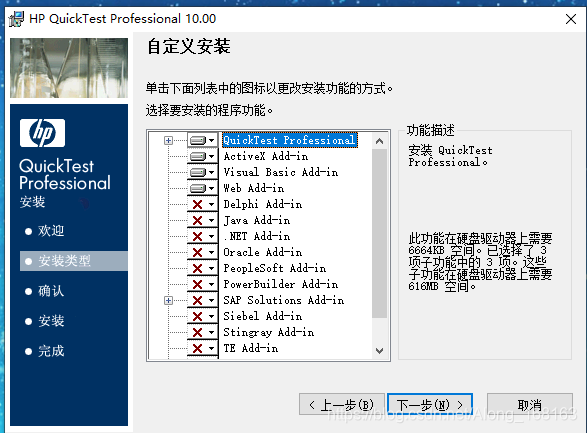This screenshot has height=433, width=587.
Task: Select ActiveX Add-in in feature list
Action: 266,156
